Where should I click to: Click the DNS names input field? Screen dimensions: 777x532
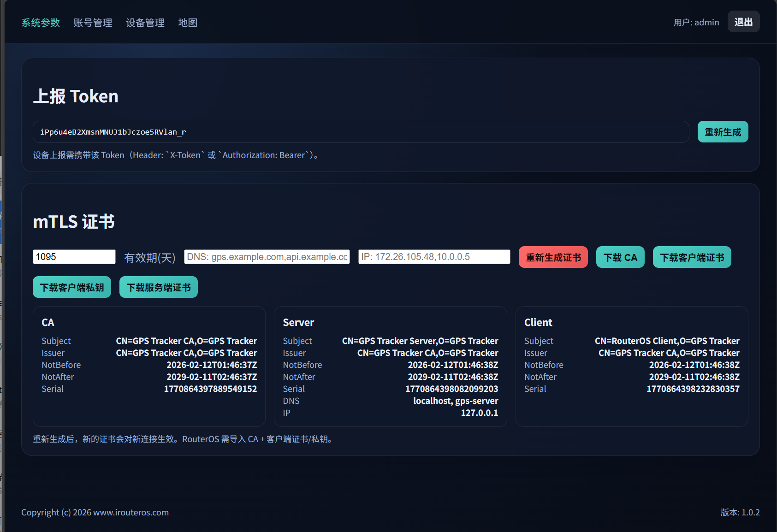[x=267, y=257]
